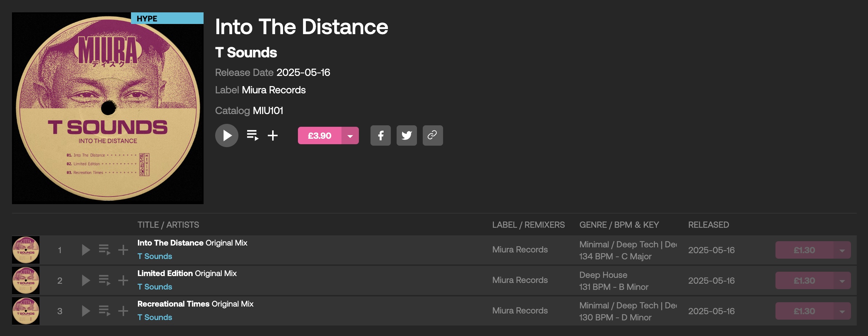This screenshot has width=868, height=336.
Task: Expand release £3.90 price dropdown arrow
Action: [350, 136]
